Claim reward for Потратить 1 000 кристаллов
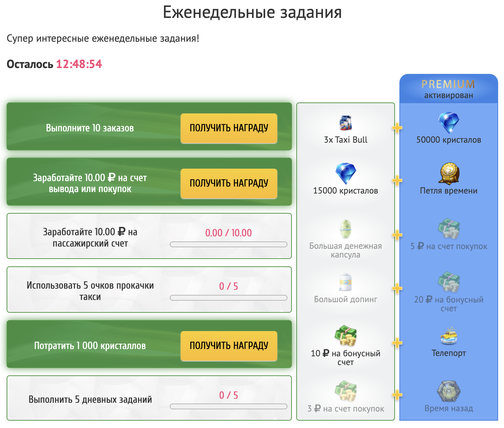Screen dimensions: 504x428 pyautogui.click(x=229, y=346)
